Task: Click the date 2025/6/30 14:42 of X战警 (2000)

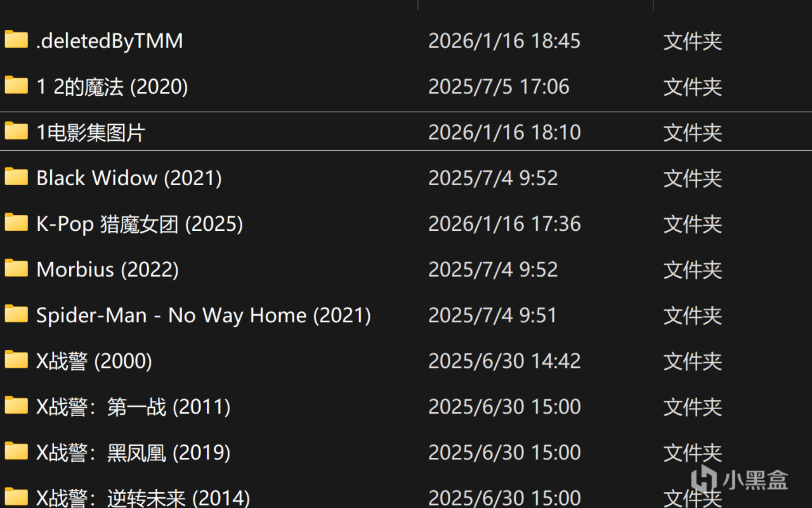Action: tap(504, 361)
